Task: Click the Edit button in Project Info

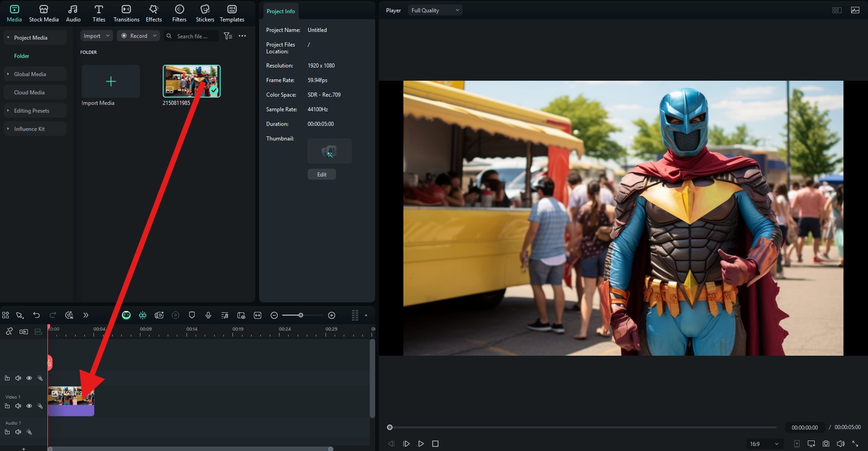Action: tap(322, 174)
